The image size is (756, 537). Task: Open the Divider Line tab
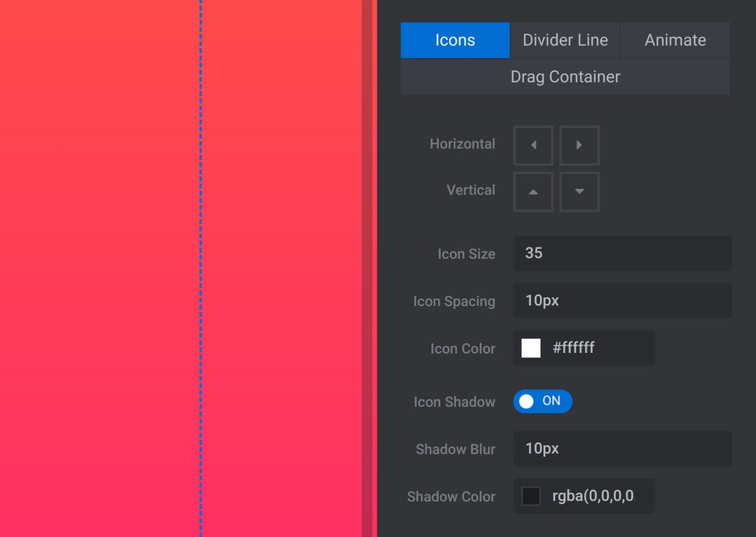click(x=565, y=40)
